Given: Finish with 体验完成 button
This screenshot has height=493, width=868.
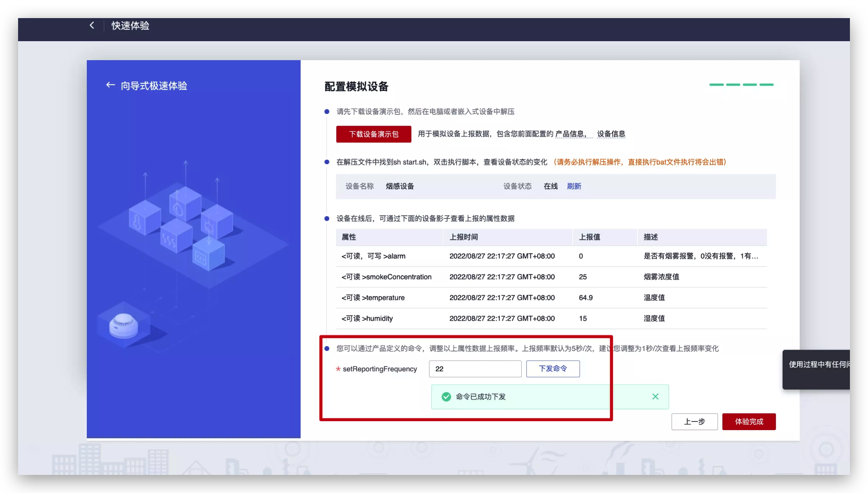Looking at the screenshot, I should (x=749, y=422).
